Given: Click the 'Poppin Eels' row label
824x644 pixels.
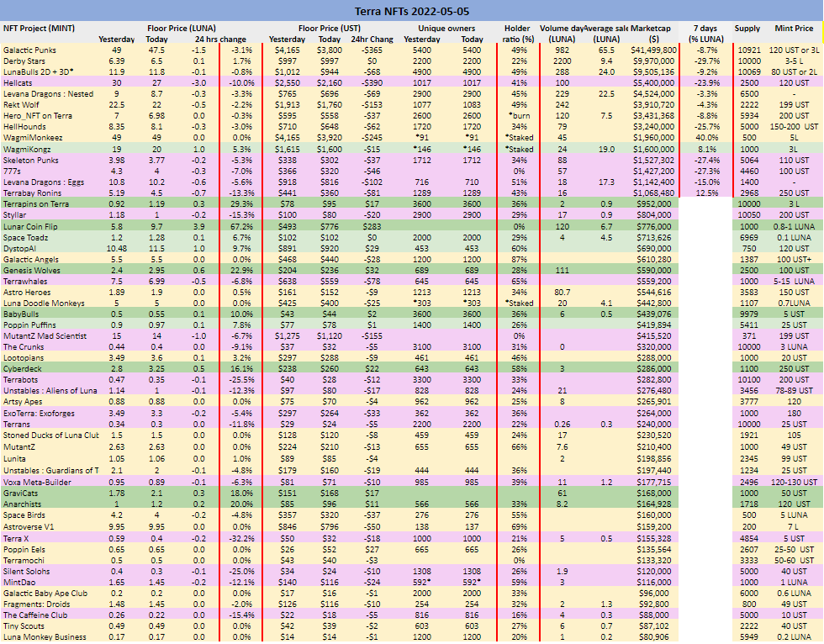Looking at the screenshot, I should (24, 550).
